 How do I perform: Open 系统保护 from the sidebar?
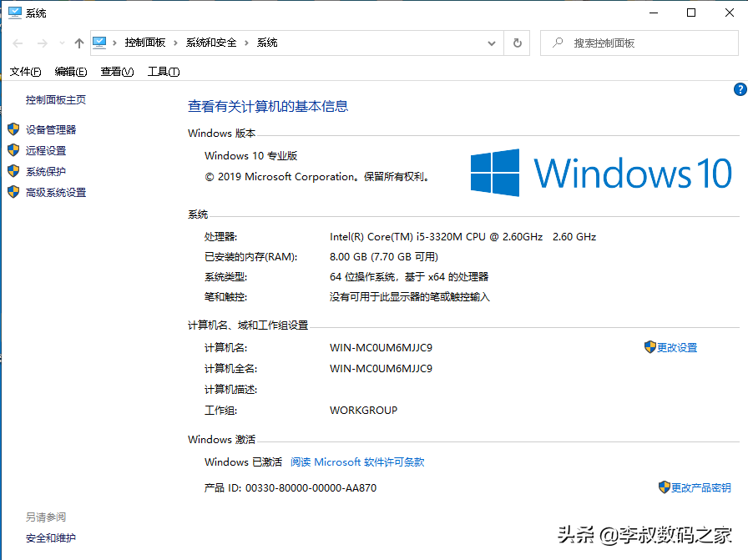click(46, 172)
